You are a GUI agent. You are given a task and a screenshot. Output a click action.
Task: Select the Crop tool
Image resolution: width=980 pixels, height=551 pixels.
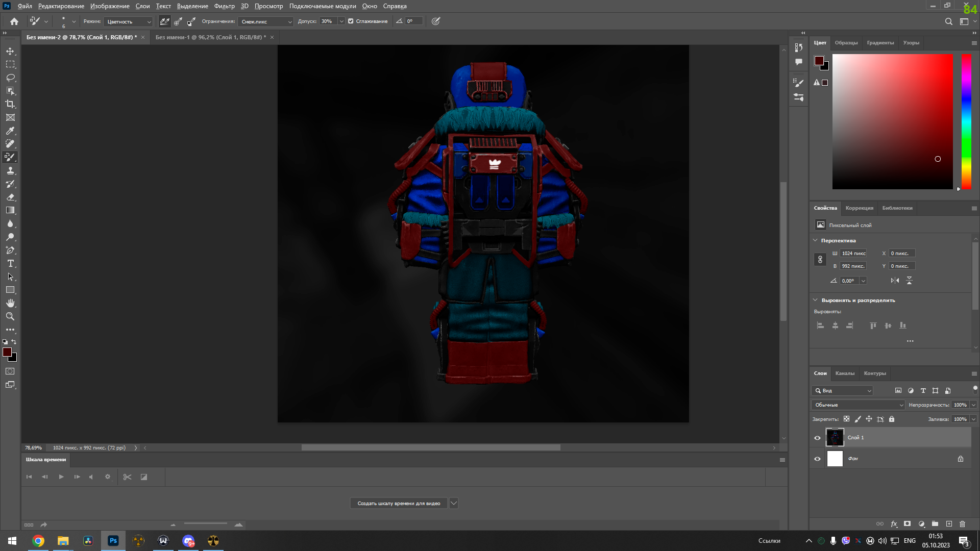point(10,104)
